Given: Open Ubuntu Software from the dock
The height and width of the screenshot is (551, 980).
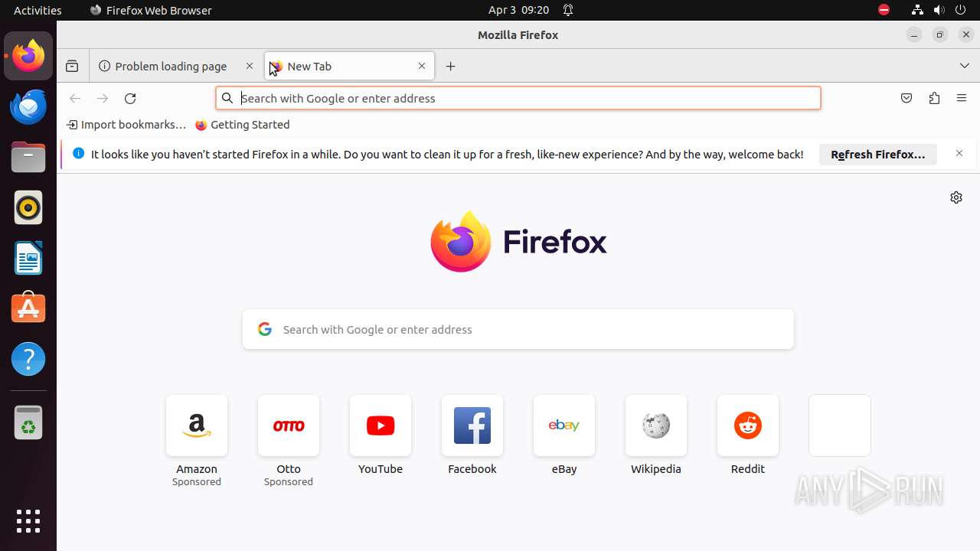Looking at the screenshot, I should (28, 308).
